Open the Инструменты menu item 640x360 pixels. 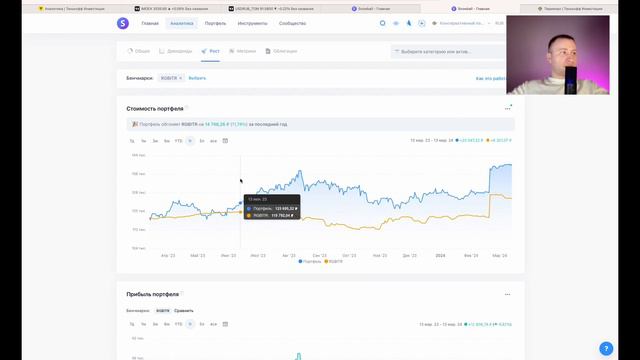(x=252, y=24)
